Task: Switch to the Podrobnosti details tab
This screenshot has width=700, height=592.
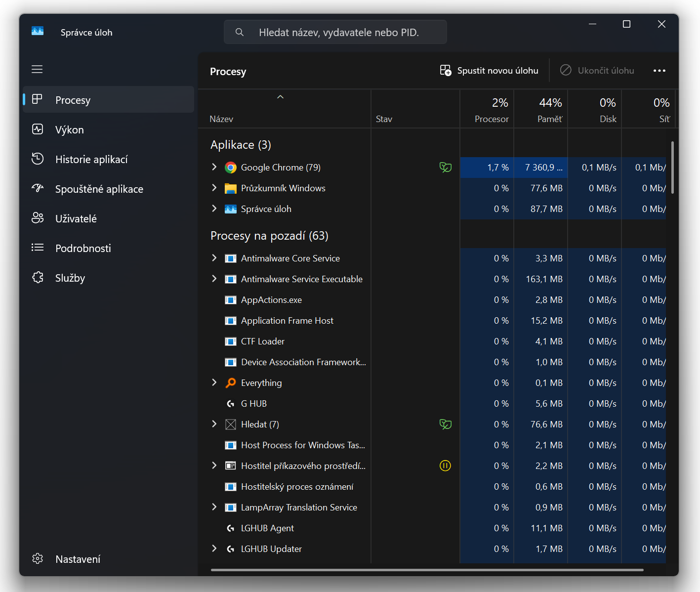Action: 83,248
